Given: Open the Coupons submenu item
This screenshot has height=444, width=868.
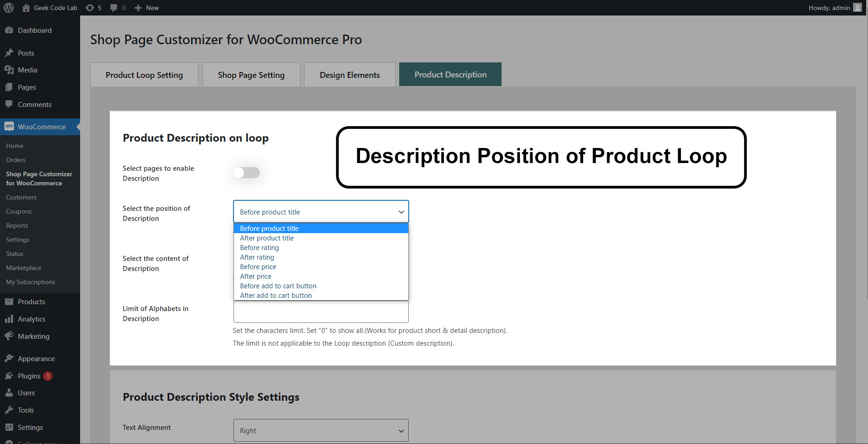Looking at the screenshot, I should pos(19,211).
